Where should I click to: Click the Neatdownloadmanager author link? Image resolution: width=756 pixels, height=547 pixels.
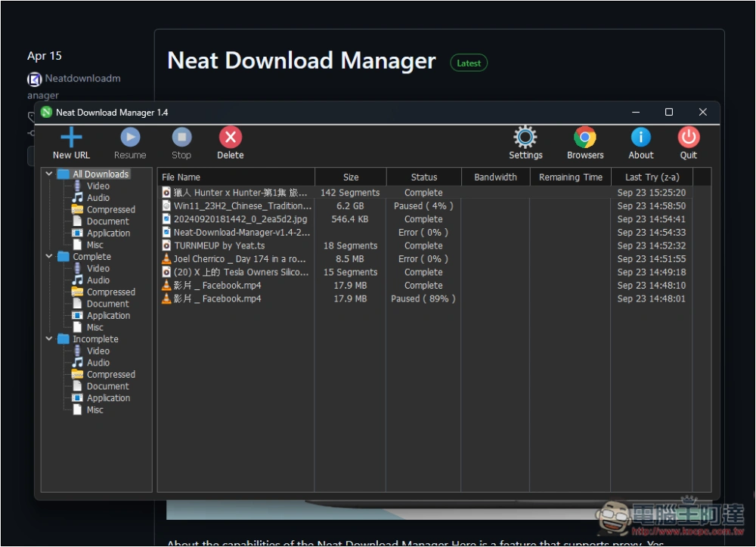point(82,79)
